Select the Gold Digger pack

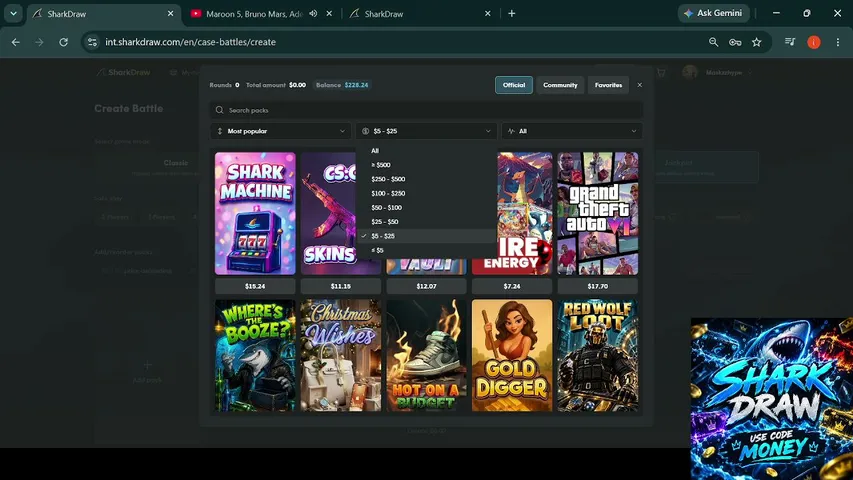[512, 355]
